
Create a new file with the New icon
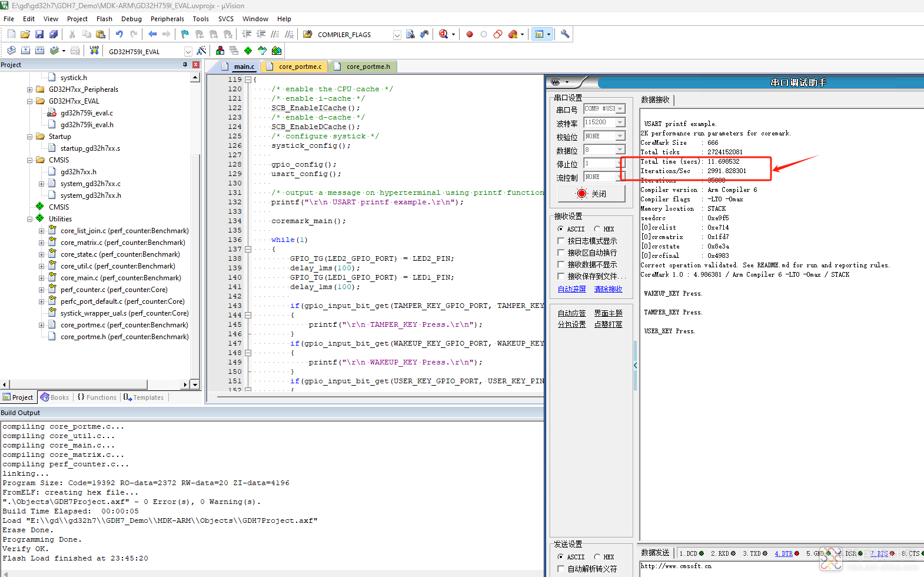click(x=11, y=35)
